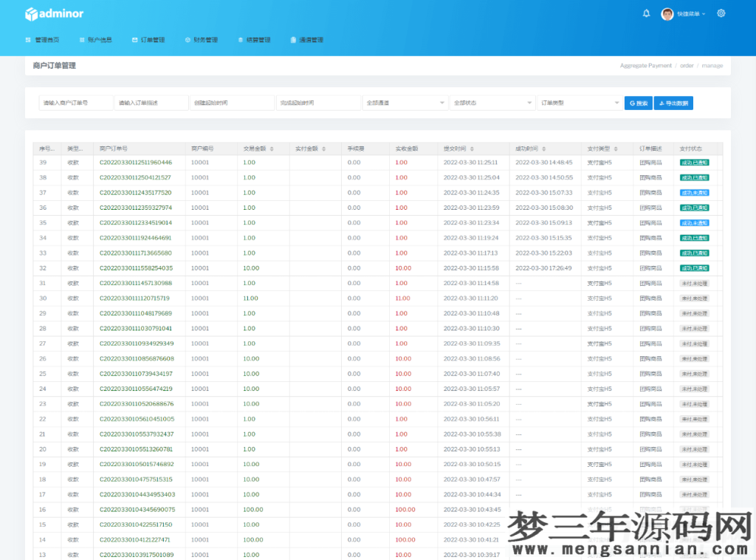Open the 全部通道 channel dropdown
This screenshot has height=560, width=756.
pos(405,102)
